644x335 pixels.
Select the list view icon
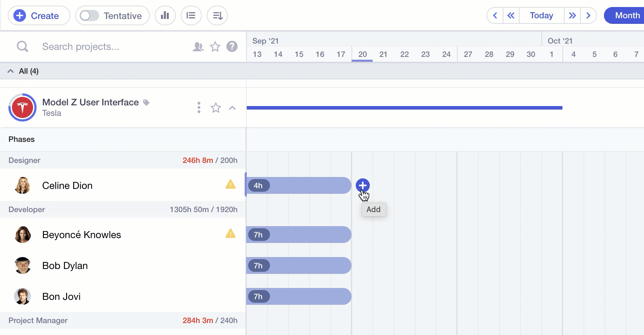[x=191, y=15]
